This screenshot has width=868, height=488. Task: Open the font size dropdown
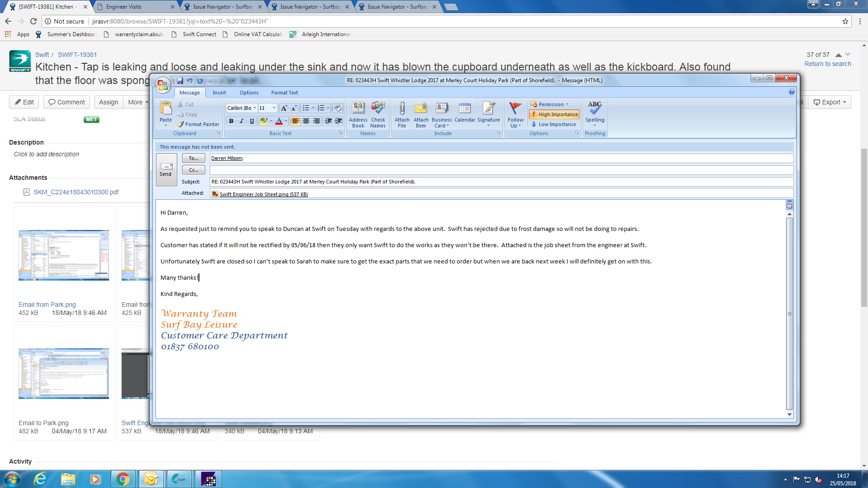[274, 108]
